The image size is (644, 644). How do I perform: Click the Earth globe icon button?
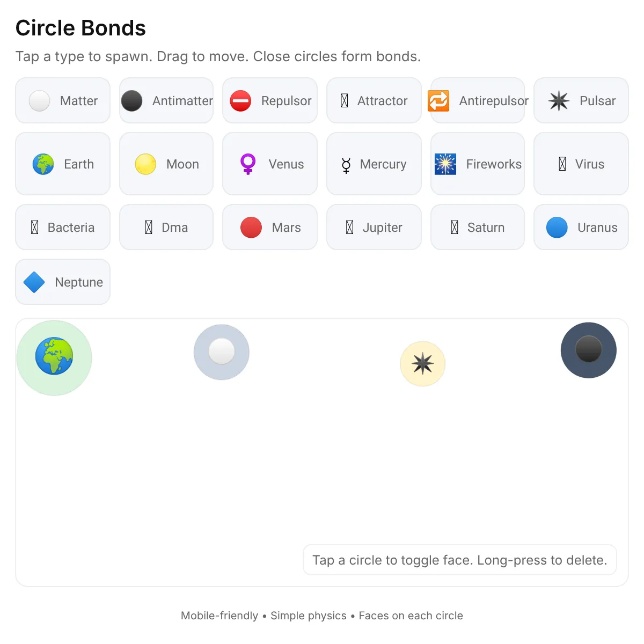pos(43,164)
